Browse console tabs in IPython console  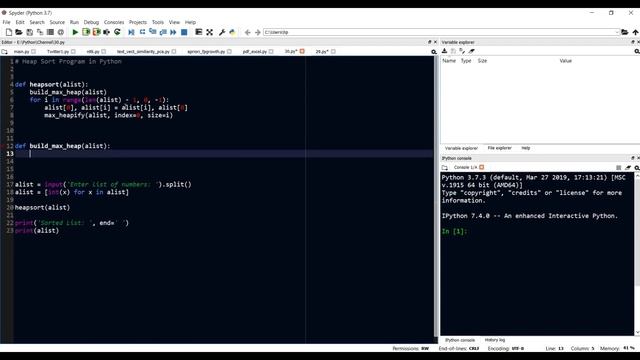pyautogui.click(x=444, y=167)
